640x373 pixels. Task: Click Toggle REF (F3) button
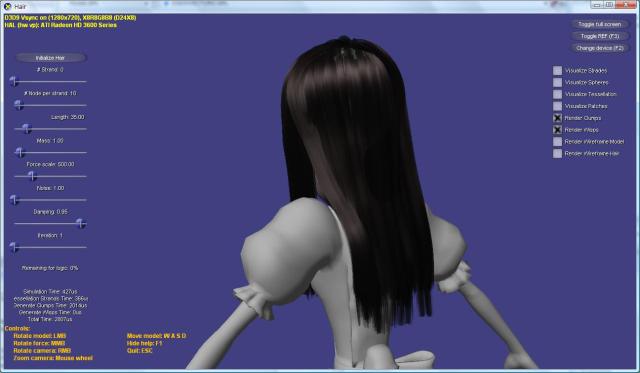coord(599,36)
